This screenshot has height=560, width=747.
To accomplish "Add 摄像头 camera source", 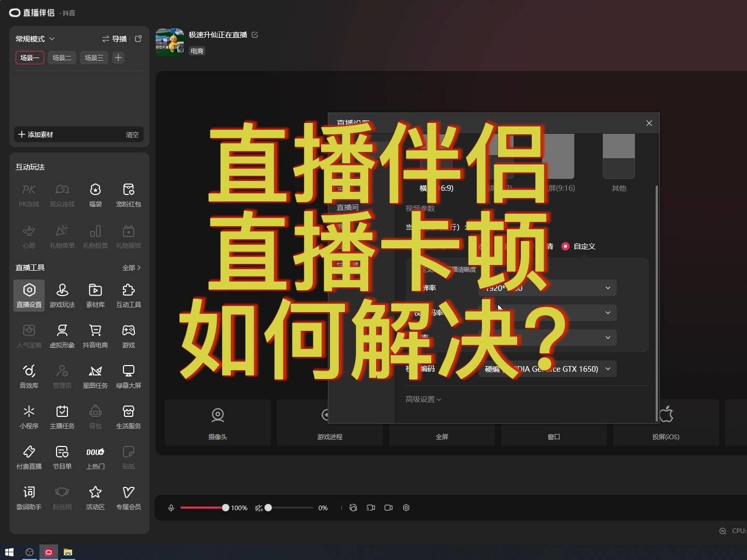I will point(218,423).
